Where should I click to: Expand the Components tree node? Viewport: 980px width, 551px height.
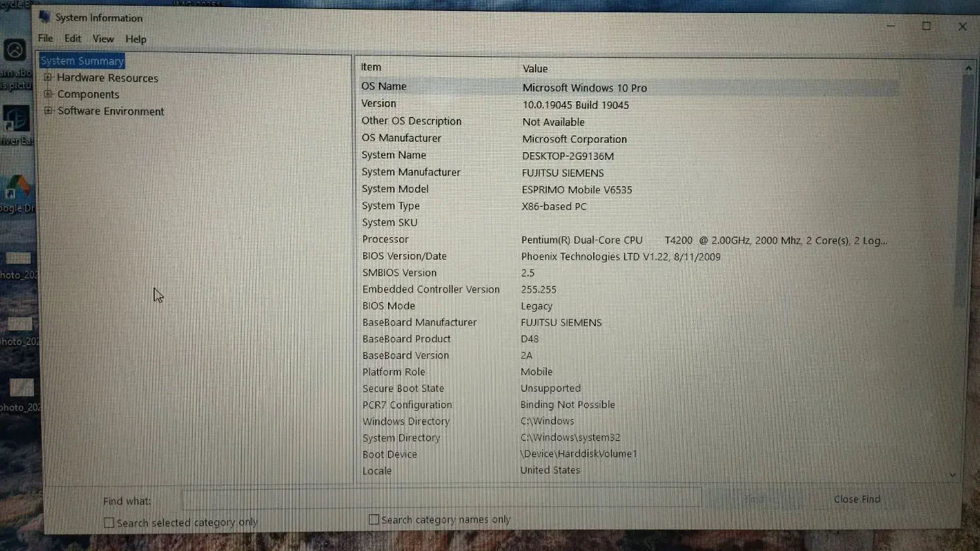pos(48,94)
